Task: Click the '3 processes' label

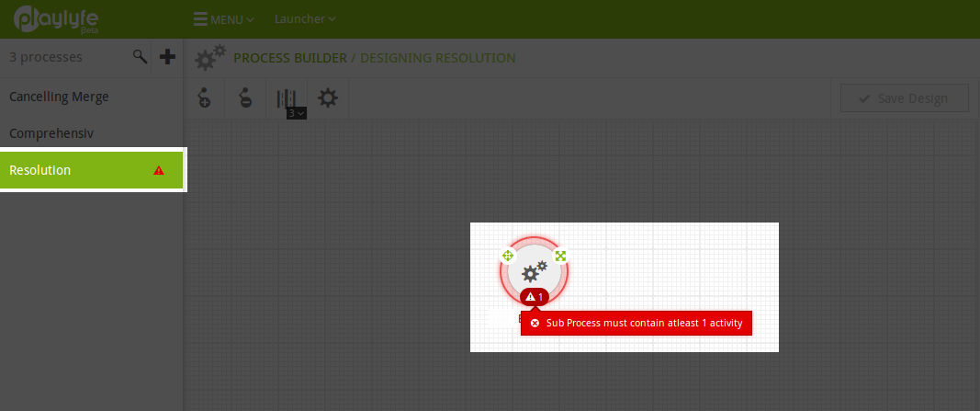Action: 46,57
